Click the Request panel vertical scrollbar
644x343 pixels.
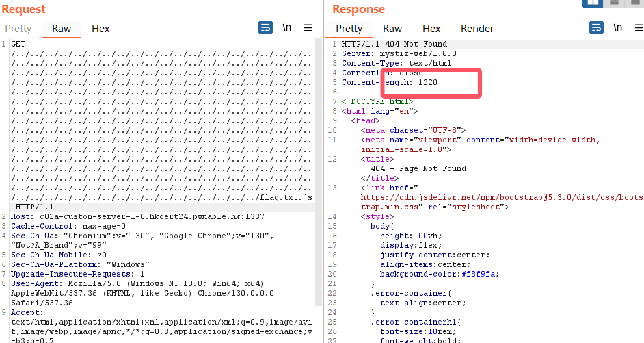pyautogui.click(x=318, y=171)
